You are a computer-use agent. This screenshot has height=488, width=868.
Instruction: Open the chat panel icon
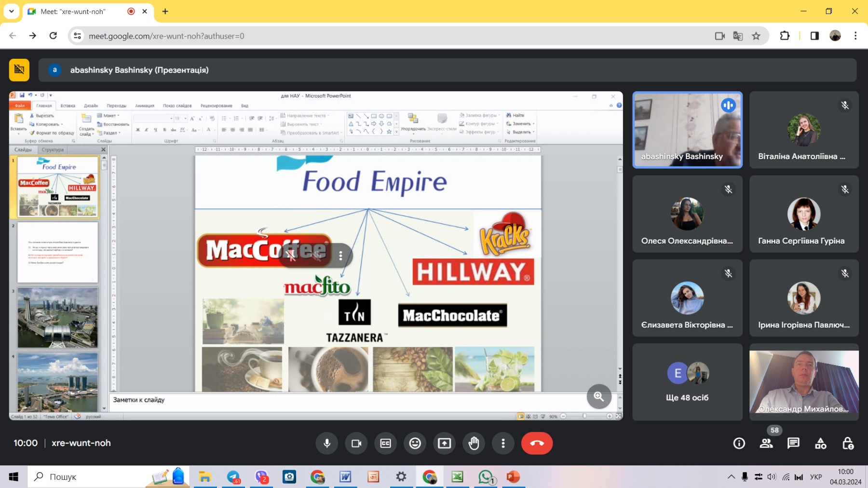pyautogui.click(x=793, y=443)
